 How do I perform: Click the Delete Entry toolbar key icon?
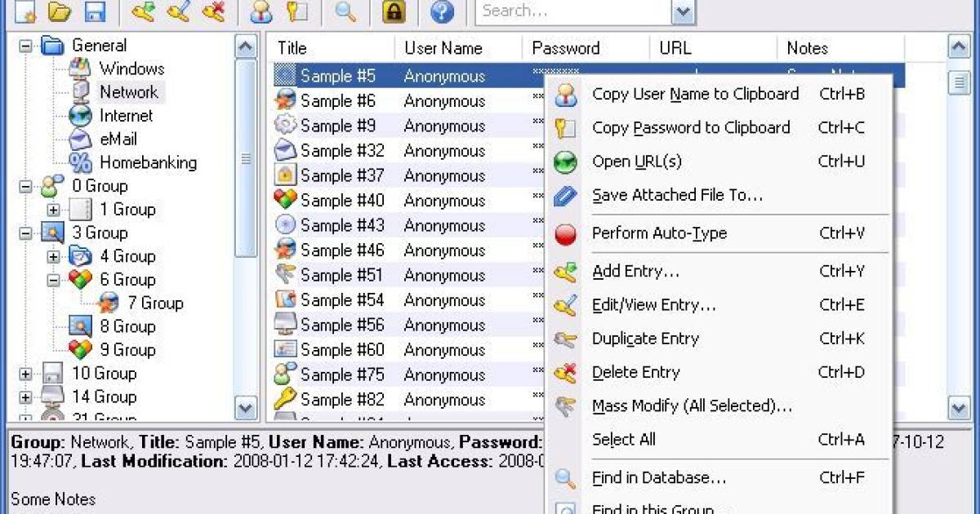(x=213, y=11)
